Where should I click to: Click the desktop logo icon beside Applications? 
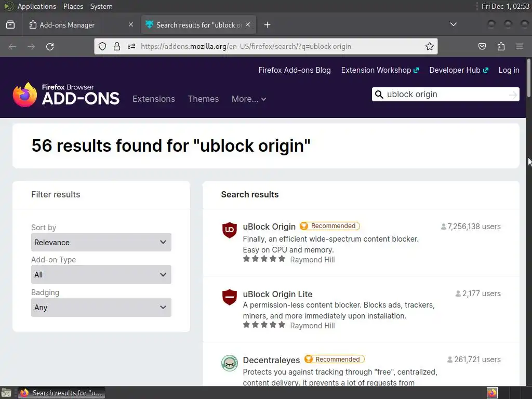pyautogui.click(x=9, y=6)
